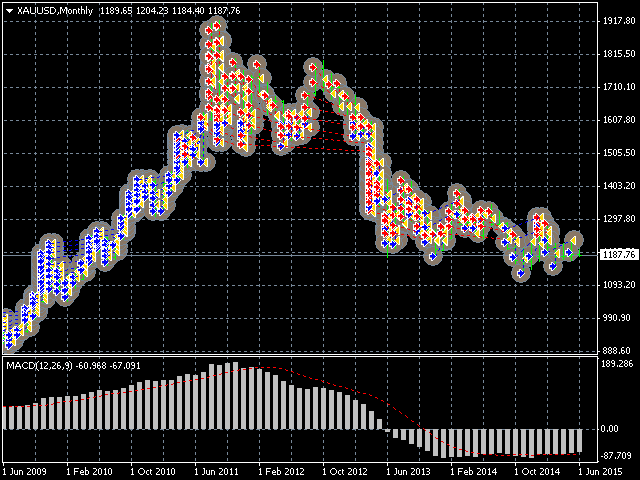Click the 1 Feb 2010 date label
Image resolution: width=640 pixels, height=480 pixels.
tap(89, 472)
